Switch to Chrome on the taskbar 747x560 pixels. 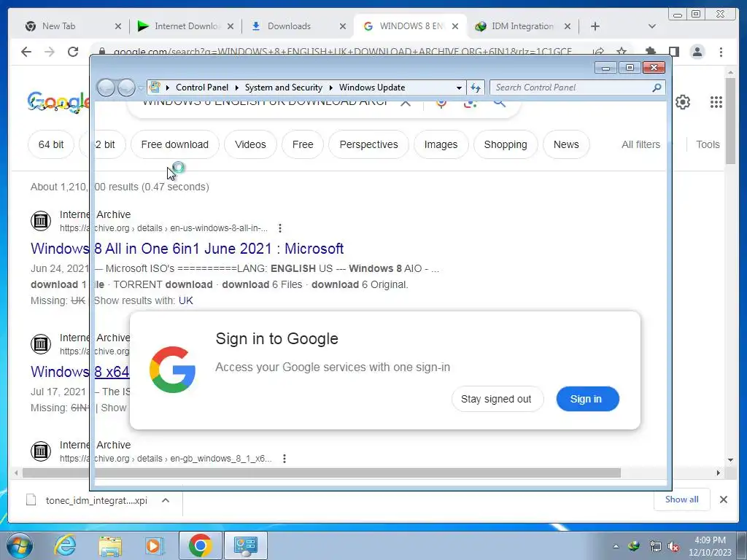coord(201,545)
